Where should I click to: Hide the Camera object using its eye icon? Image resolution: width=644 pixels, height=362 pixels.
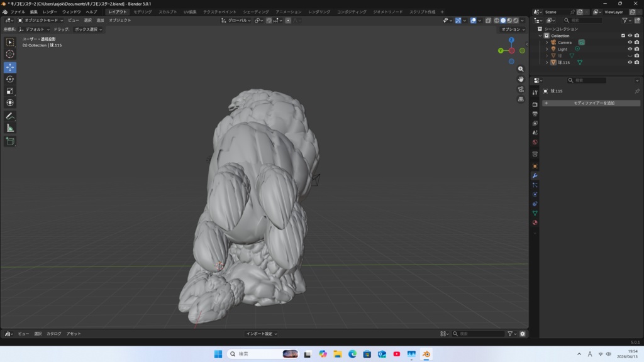[x=630, y=43]
